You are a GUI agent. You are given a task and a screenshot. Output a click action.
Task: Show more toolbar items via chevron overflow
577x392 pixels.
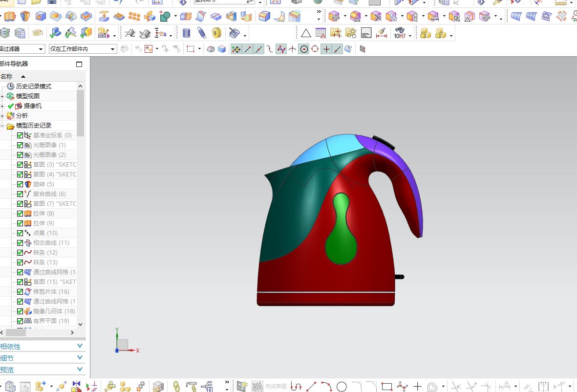(319, 12)
